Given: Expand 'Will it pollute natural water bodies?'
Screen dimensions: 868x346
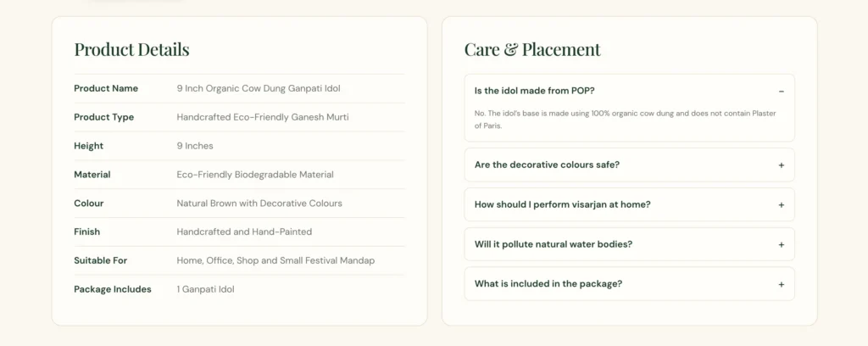Looking at the screenshot, I should tap(630, 244).
